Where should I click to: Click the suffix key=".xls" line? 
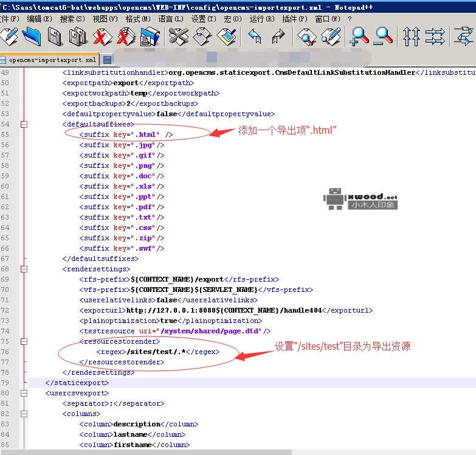[122, 186]
